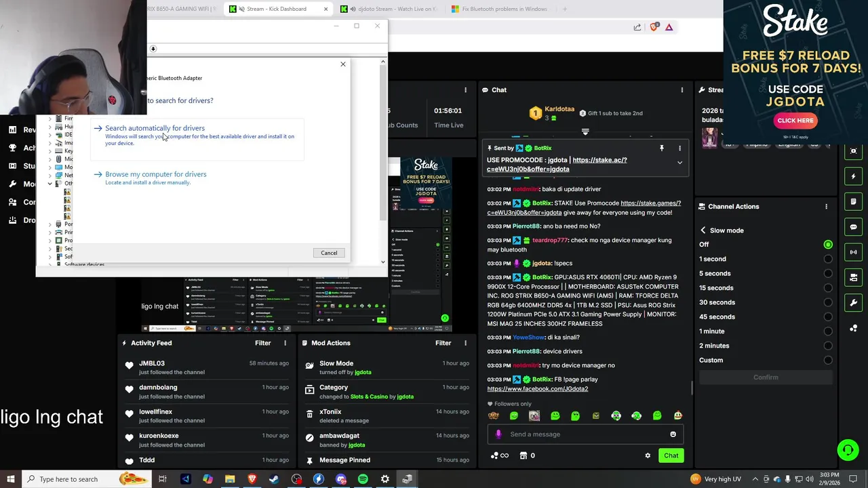The height and width of the screenshot is (488, 868).
Task: Expand the collapsed Network adapters tree node
Action: pyautogui.click(x=50, y=176)
